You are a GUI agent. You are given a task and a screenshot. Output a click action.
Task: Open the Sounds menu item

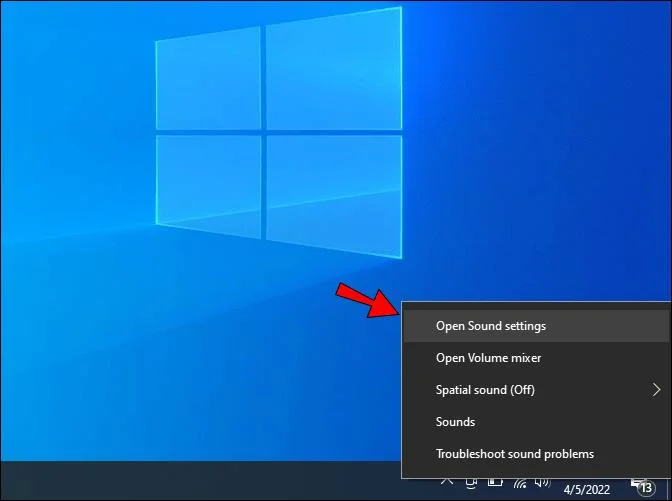click(536, 422)
